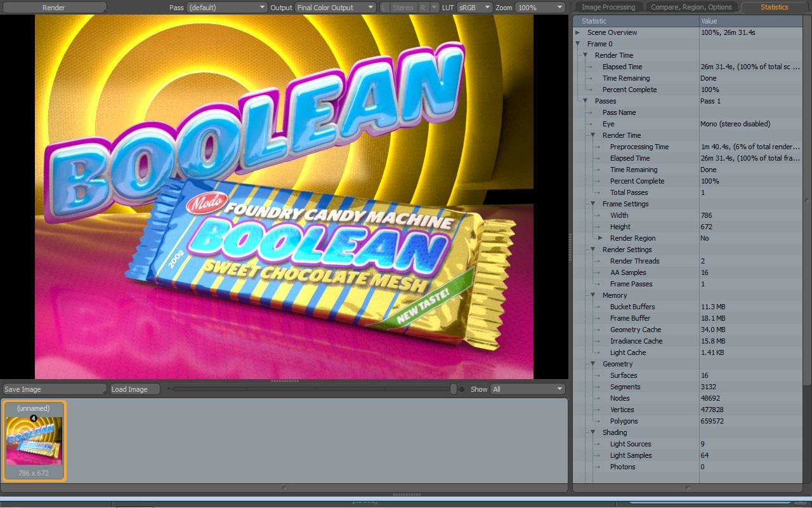Click the Value column header
812x508 pixels.
click(751, 21)
